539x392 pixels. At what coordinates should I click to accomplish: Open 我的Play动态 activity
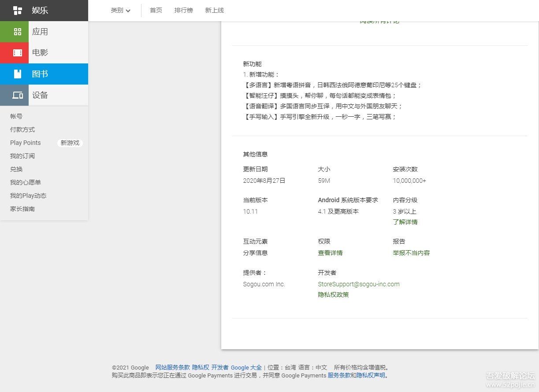point(28,196)
